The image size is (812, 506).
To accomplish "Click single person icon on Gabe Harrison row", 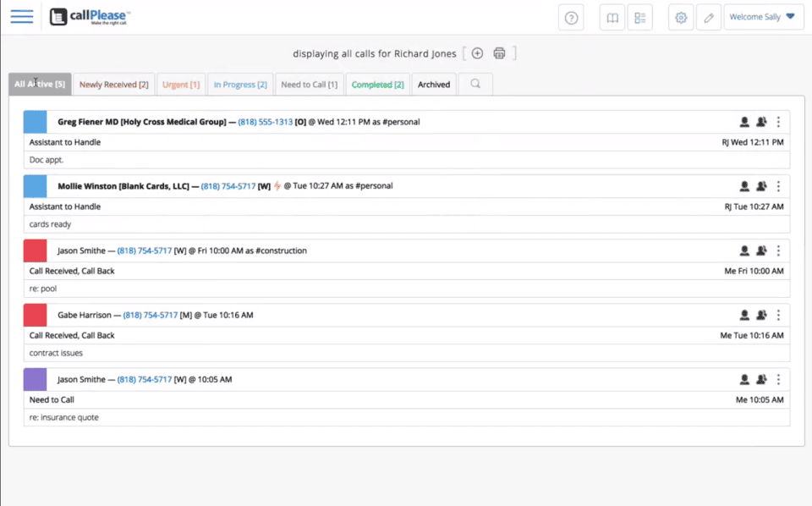I will coord(744,315).
